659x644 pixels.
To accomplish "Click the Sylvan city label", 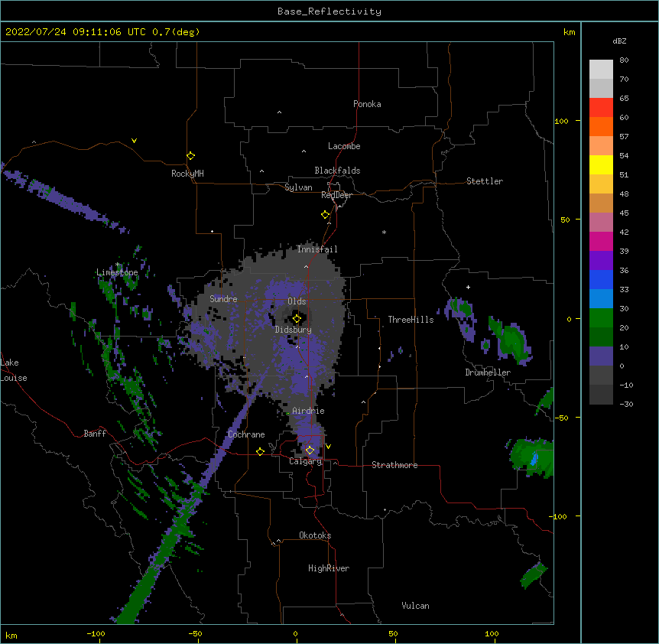I will 298,187.
